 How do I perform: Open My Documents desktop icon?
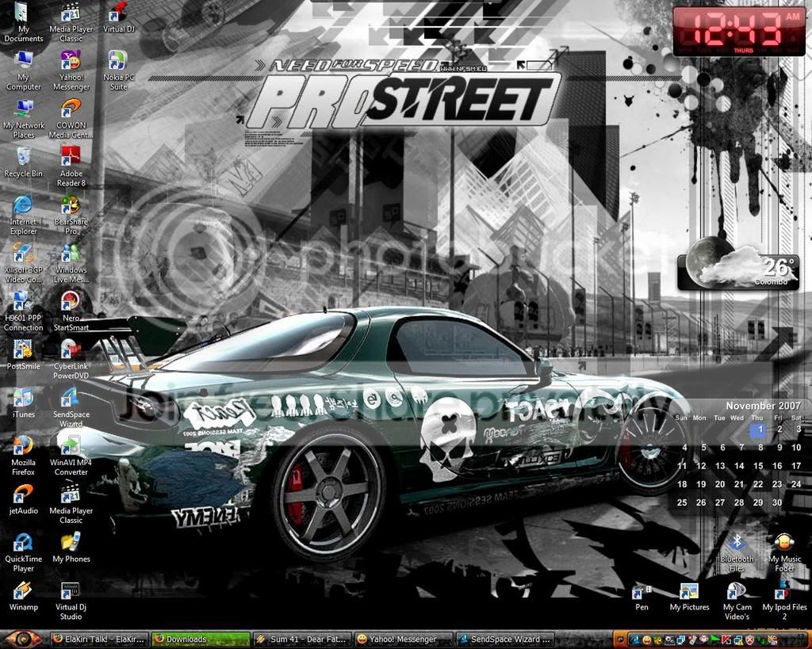23,22
